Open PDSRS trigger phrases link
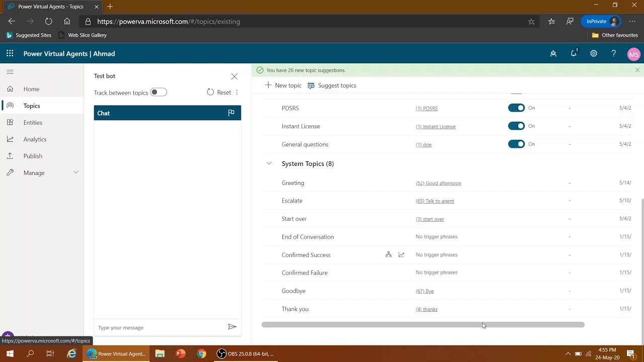This screenshot has width=644, height=362. pos(427,109)
